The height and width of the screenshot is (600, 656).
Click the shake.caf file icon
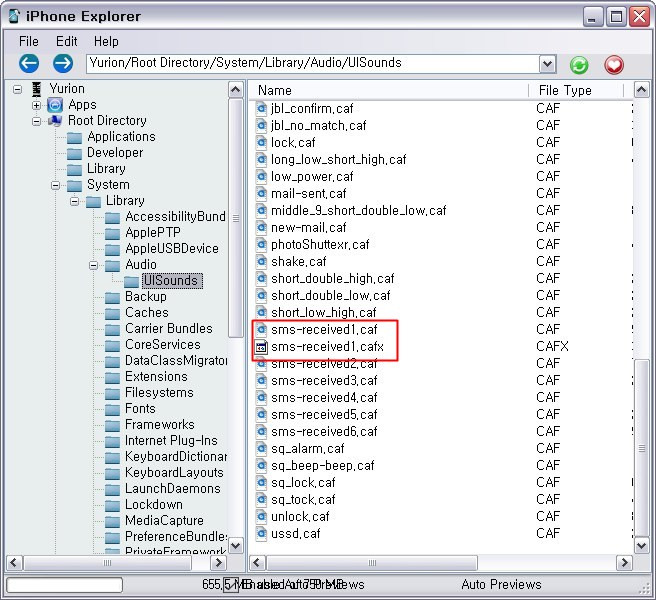point(261,262)
